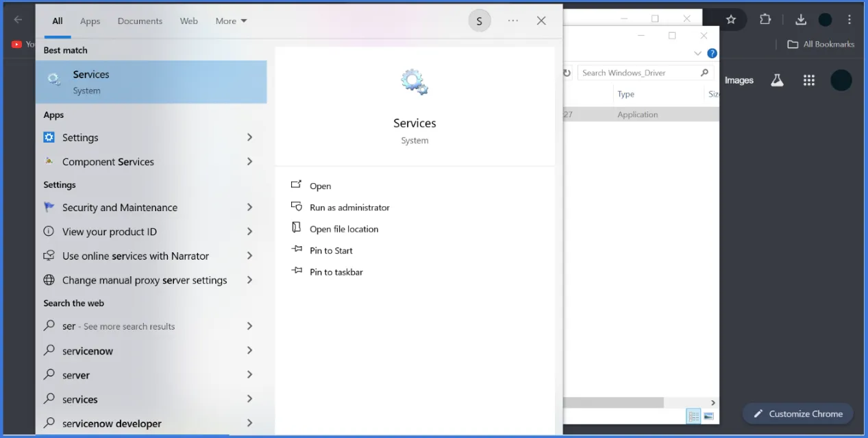Click the Search Windows_Driver input field
Screen dimensions: 868x438
(644, 73)
